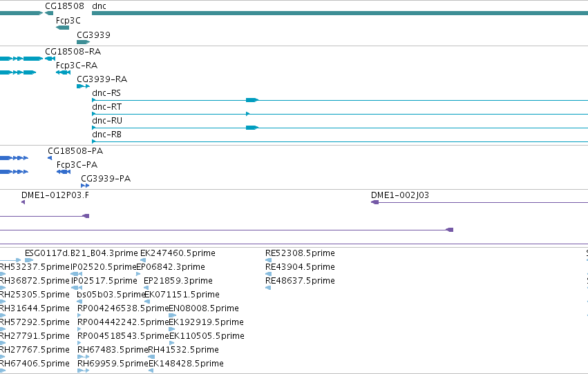Click the IP02520.5prime label

(x=104, y=267)
